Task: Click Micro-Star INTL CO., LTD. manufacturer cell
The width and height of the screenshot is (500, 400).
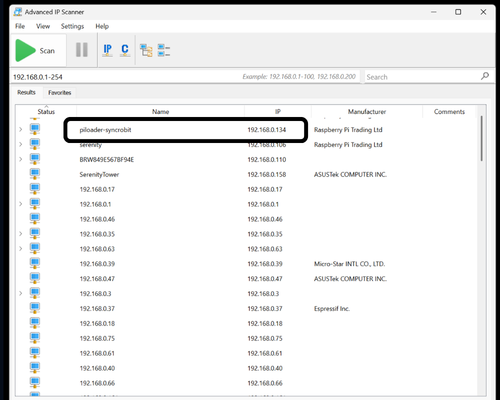Action: 349,264
